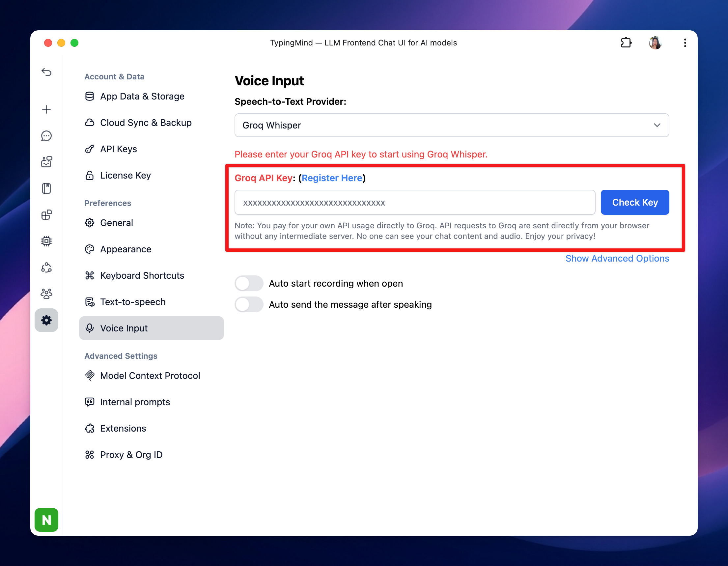Click the Voice Input page heading

269,81
